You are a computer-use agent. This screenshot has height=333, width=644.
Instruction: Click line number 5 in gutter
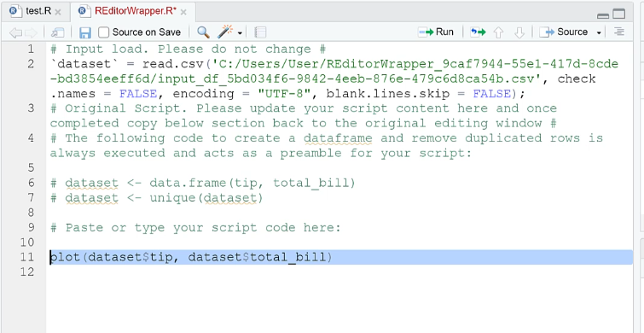[31, 168]
